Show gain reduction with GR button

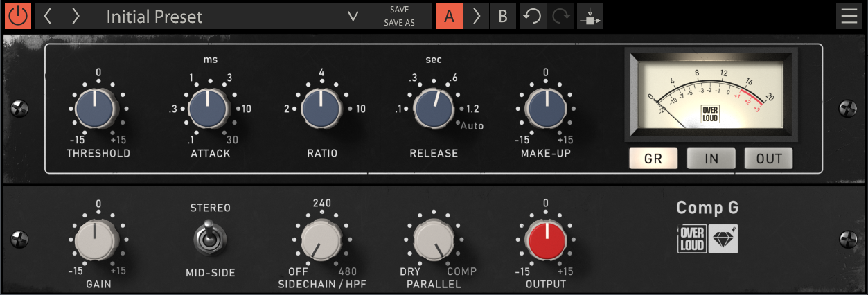(x=653, y=159)
